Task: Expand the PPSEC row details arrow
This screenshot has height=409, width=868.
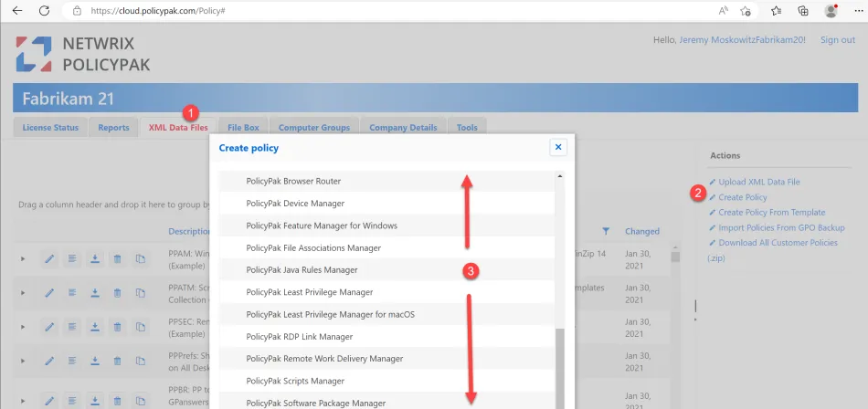Action: tap(24, 324)
